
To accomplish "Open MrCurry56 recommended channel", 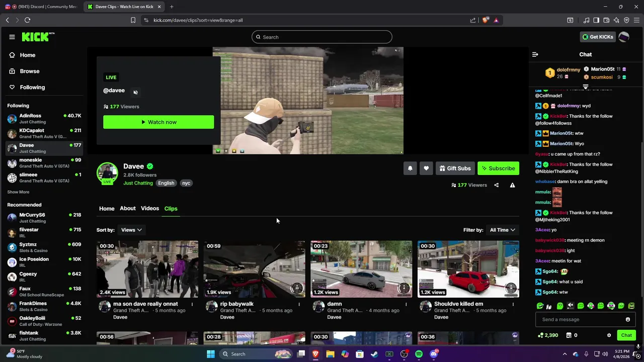I will (44, 218).
